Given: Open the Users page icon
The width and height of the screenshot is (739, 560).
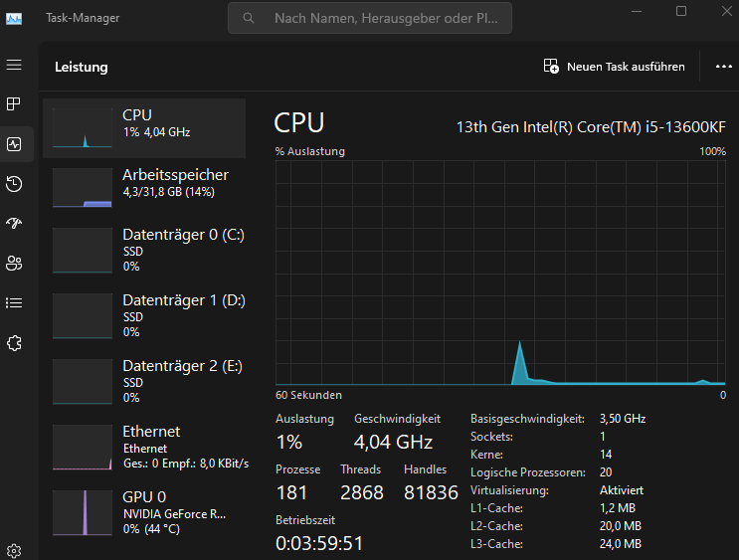Looking at the screenshot, I should [x=14, y=263].
